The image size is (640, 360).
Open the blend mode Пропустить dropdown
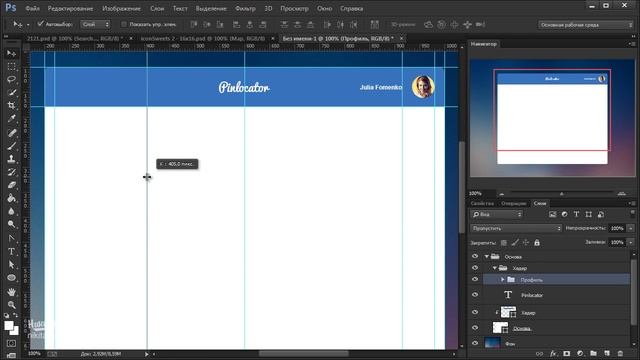[x=516, y=228]
